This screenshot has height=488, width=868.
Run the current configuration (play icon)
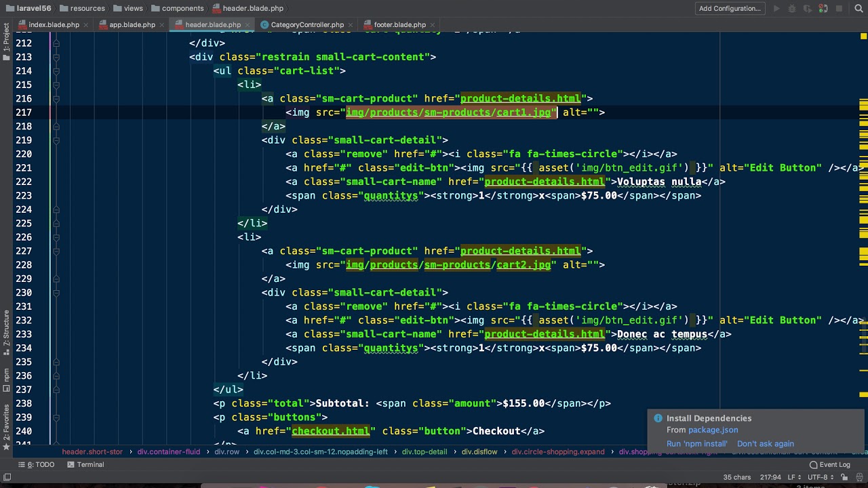(776, 9)
